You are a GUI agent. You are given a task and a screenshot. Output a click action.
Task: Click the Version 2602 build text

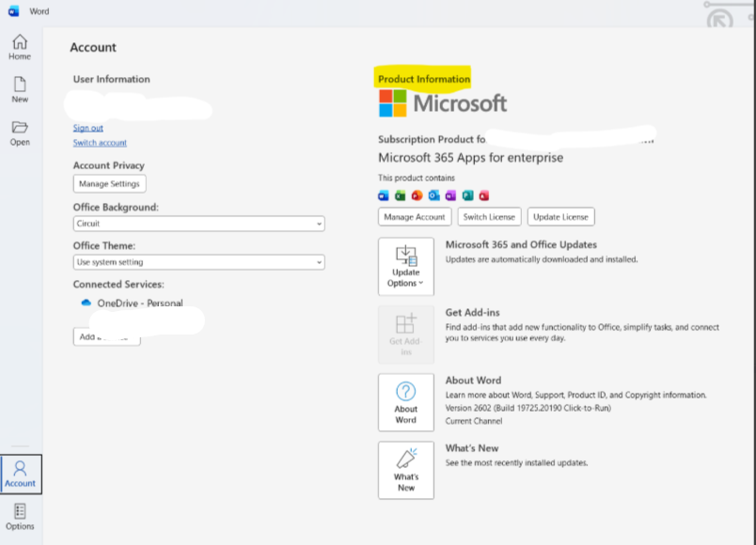528,408
